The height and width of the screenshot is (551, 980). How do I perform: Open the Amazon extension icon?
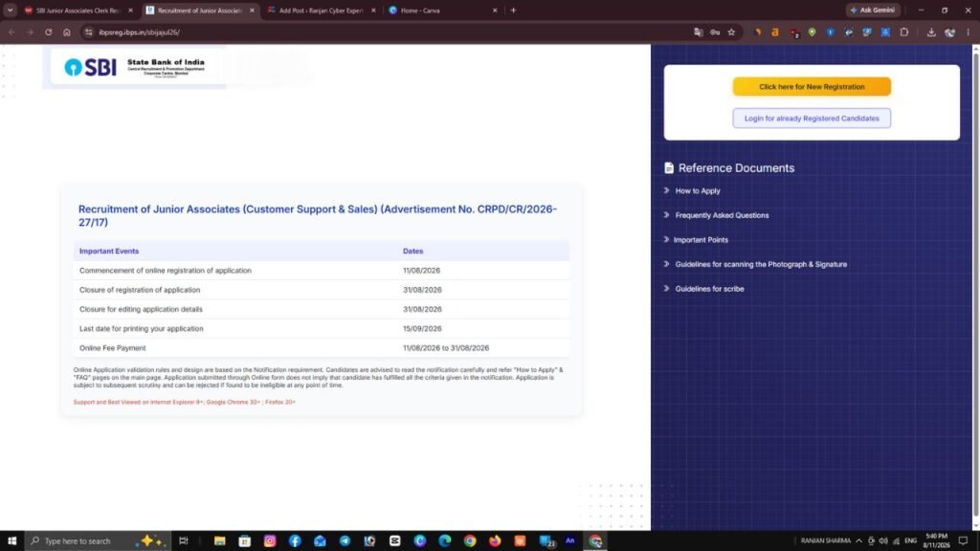[775, 32]
